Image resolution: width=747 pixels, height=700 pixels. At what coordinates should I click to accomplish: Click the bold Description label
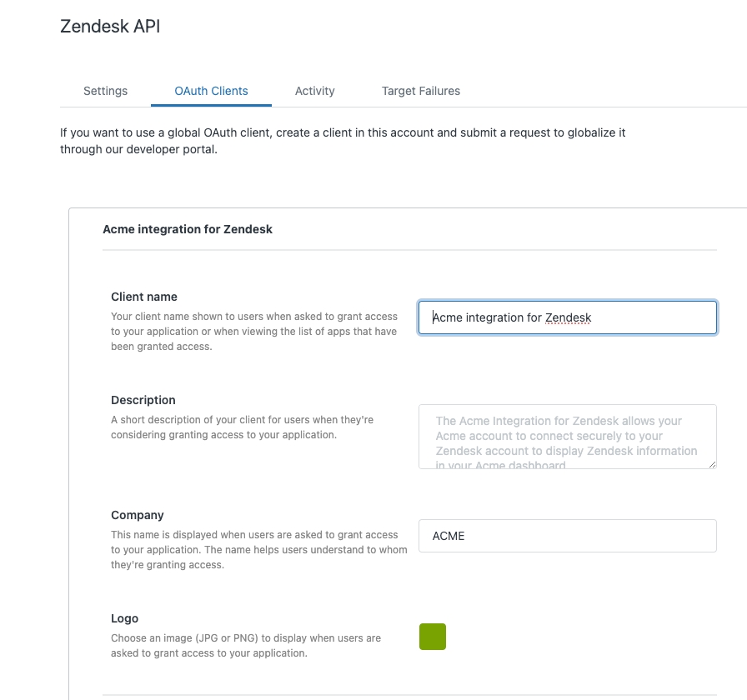point(143,400)
